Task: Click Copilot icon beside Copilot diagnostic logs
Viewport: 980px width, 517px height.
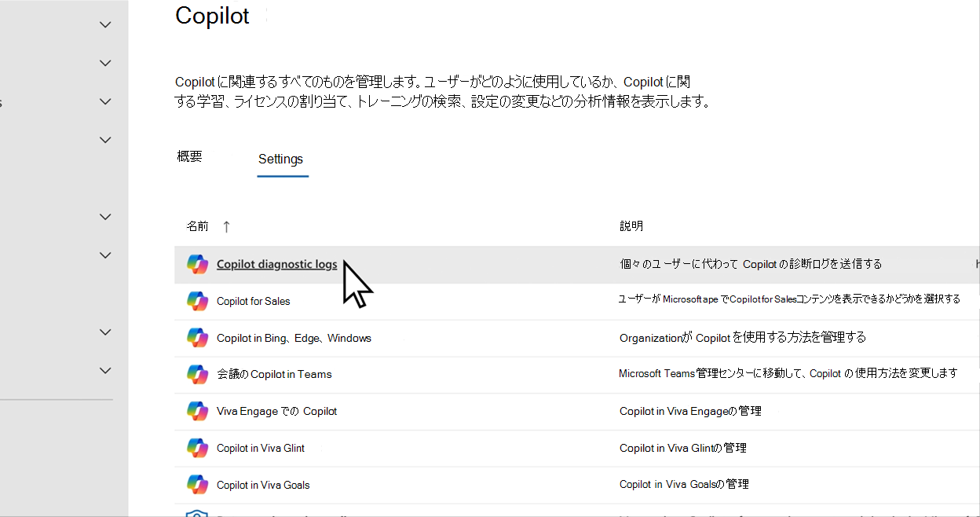Action: (x=197, y=264)
